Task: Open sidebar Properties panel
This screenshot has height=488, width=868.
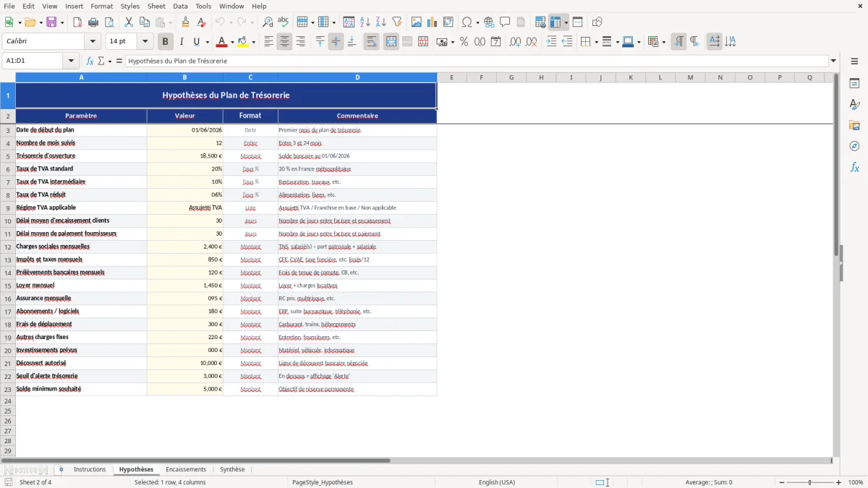Action: point(854,84)
